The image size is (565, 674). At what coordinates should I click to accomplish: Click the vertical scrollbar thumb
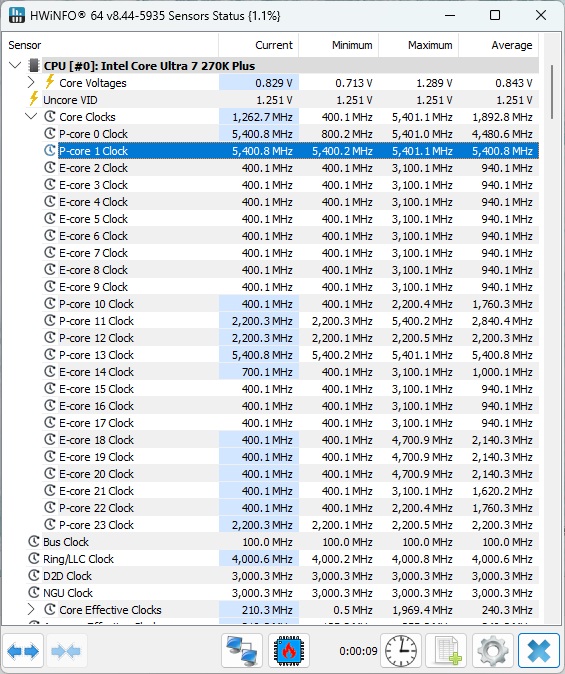click(x=552, y=92)
